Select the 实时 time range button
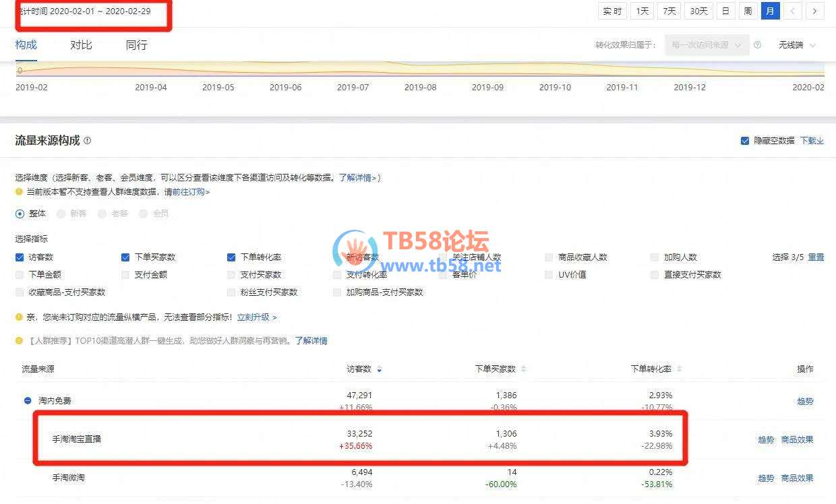 point(612,11)
